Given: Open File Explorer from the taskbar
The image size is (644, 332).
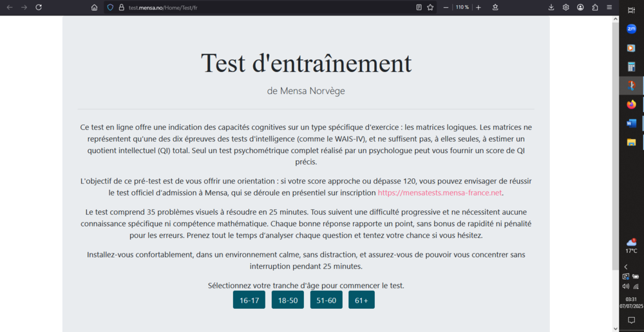Looking at the screenshot, I should pyautogui.click(x=631, y=142).
